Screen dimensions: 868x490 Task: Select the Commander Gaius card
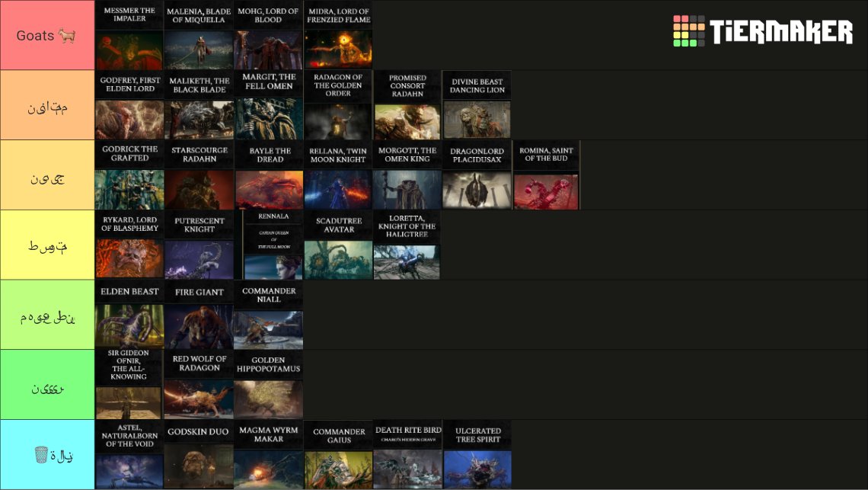pos(338,454)
